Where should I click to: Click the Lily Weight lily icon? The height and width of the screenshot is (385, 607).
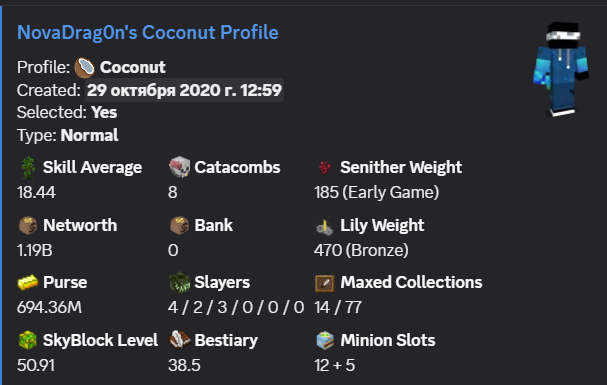pos(324,226)
